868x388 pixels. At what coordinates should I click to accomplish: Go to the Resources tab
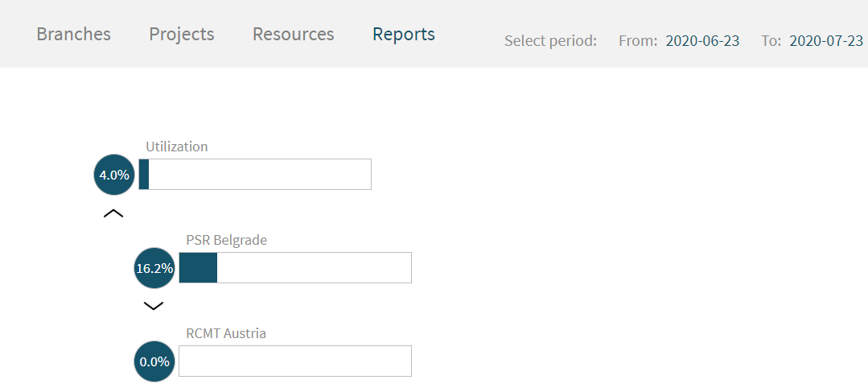tap(294, 34)
